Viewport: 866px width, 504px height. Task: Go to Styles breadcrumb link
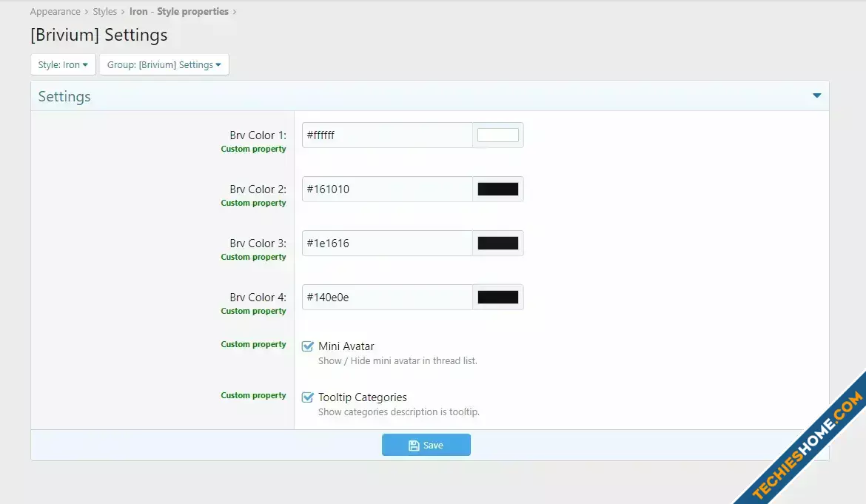tap(105, 12)
